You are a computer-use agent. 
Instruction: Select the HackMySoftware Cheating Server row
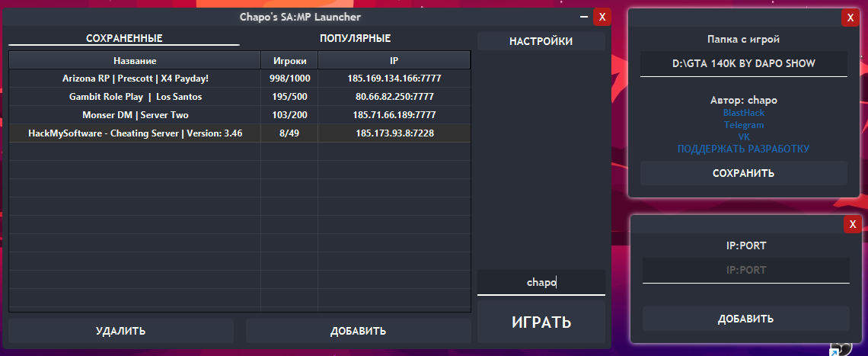click(x=135, y=133)
